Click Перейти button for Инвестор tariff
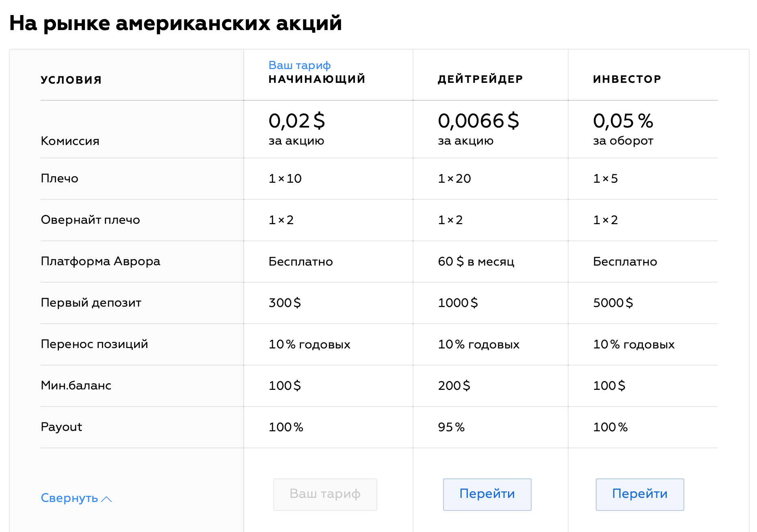Viewport: 757px width, 532px height. 640,494
